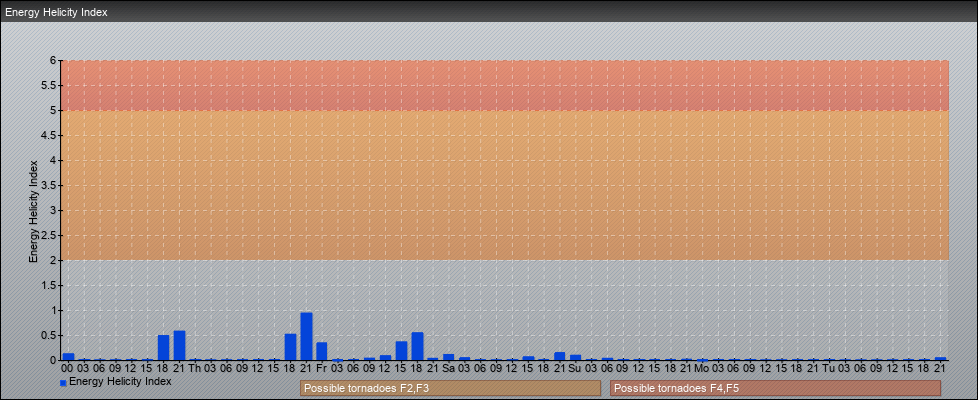Click the 3.5 value on the y-axis
The height and width of the screenshot is (400, 978).
click(50, 185)
